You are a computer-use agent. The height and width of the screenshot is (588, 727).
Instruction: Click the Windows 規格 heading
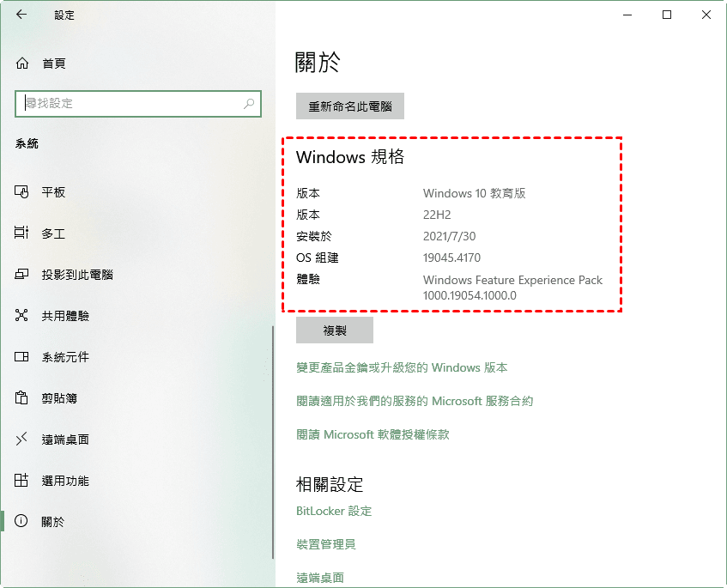(x=350, y=157)
